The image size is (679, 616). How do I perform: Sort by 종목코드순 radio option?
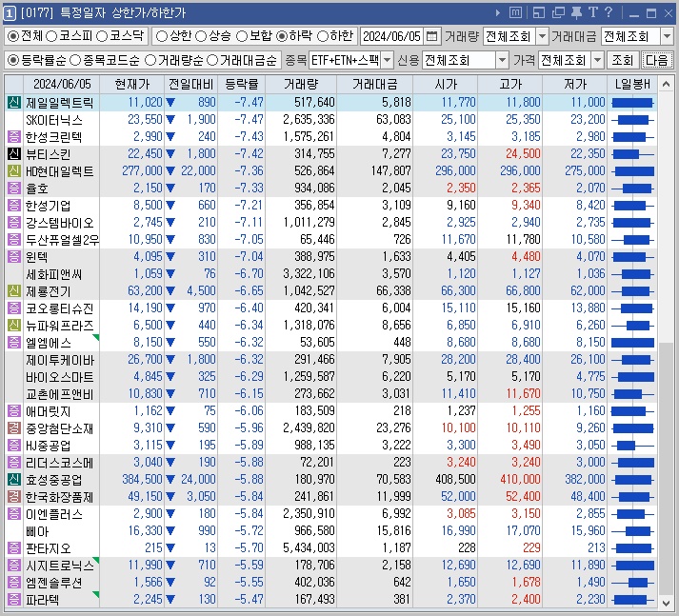click(75, 60)
